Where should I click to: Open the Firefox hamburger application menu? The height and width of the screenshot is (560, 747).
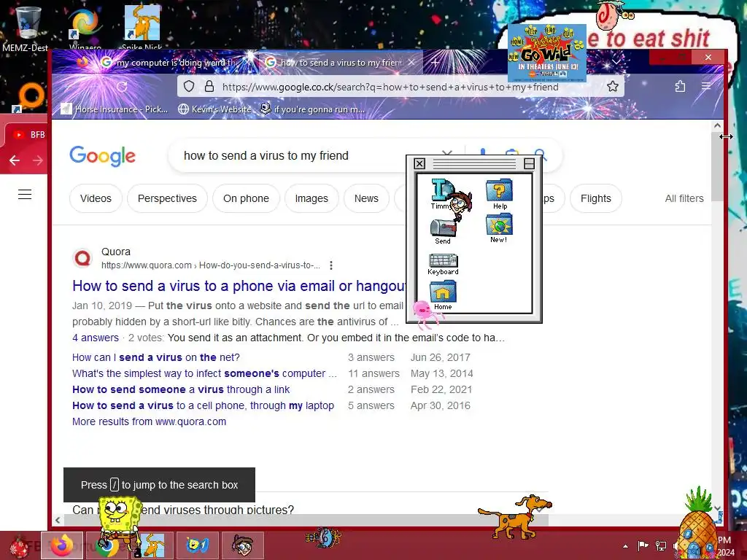tap(706, 86)
